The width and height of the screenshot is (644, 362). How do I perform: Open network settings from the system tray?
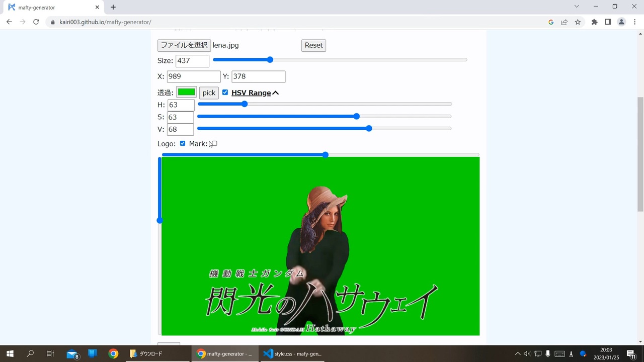[538, 353]
